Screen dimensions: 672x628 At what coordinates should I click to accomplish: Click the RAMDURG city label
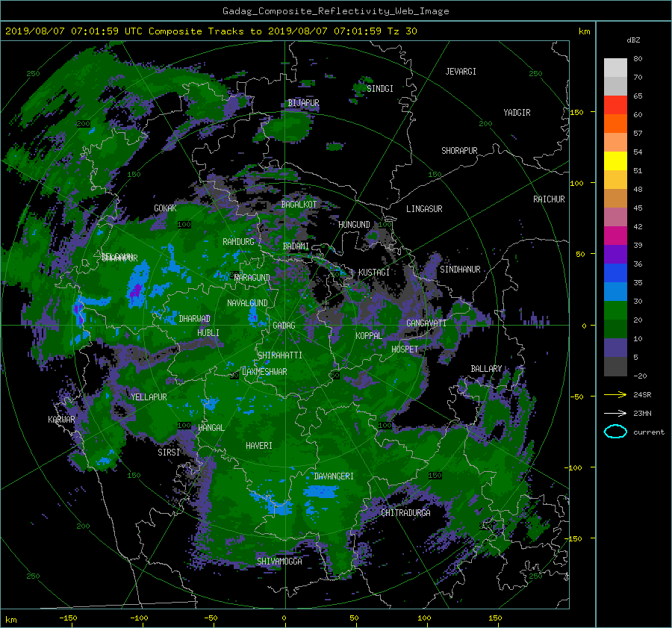pyautogui.click(x=238, y=242)
